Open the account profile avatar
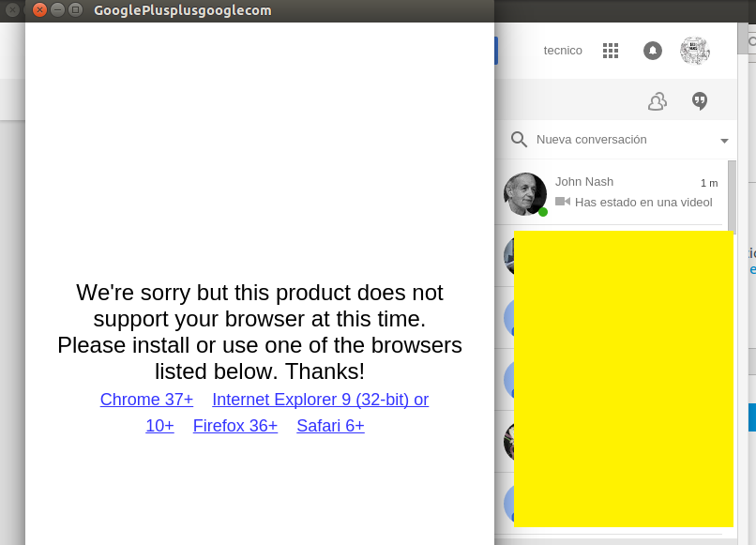 pos(695,51)
